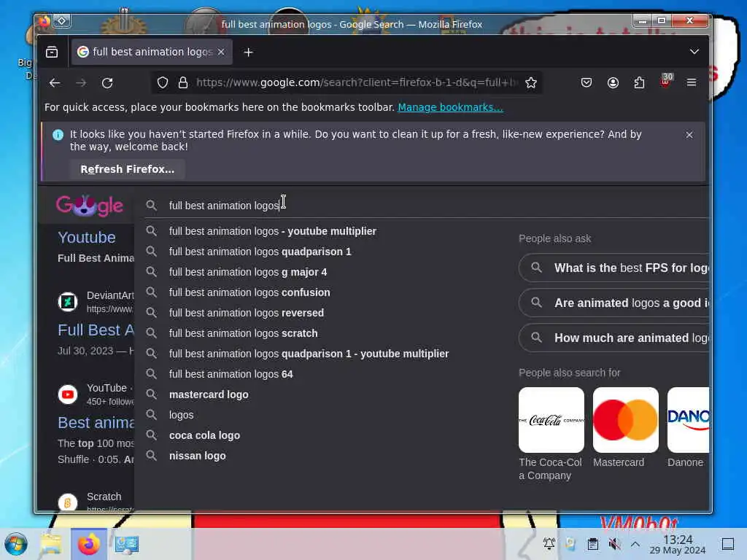Expand the list all tabs chevron
The image size is (747, 560).
(694, 52)
